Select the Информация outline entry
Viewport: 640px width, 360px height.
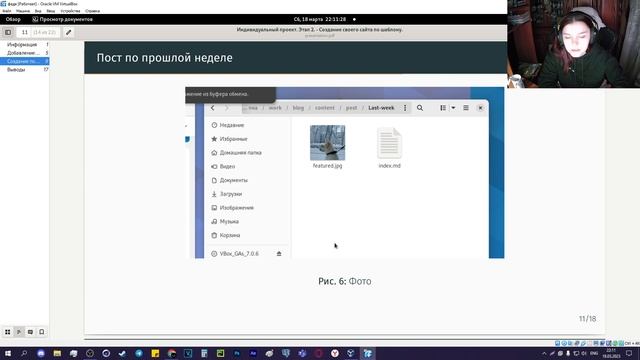tap(24, 44)
